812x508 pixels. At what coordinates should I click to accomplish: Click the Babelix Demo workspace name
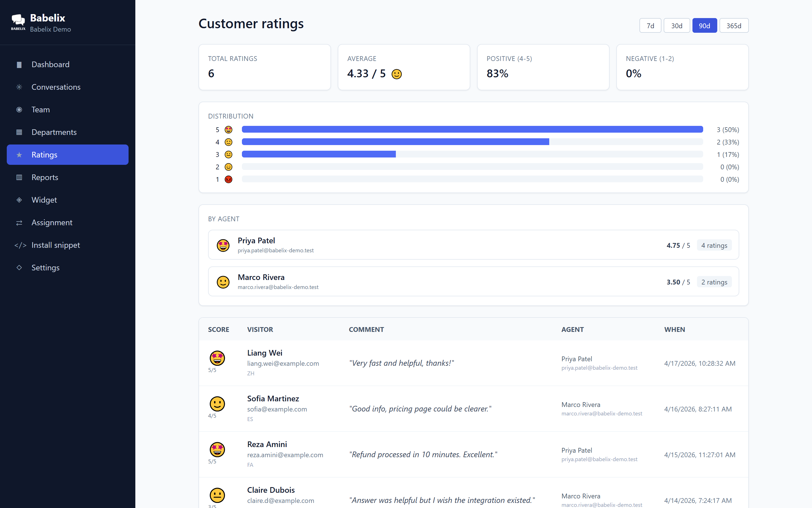tap(50, 29)
